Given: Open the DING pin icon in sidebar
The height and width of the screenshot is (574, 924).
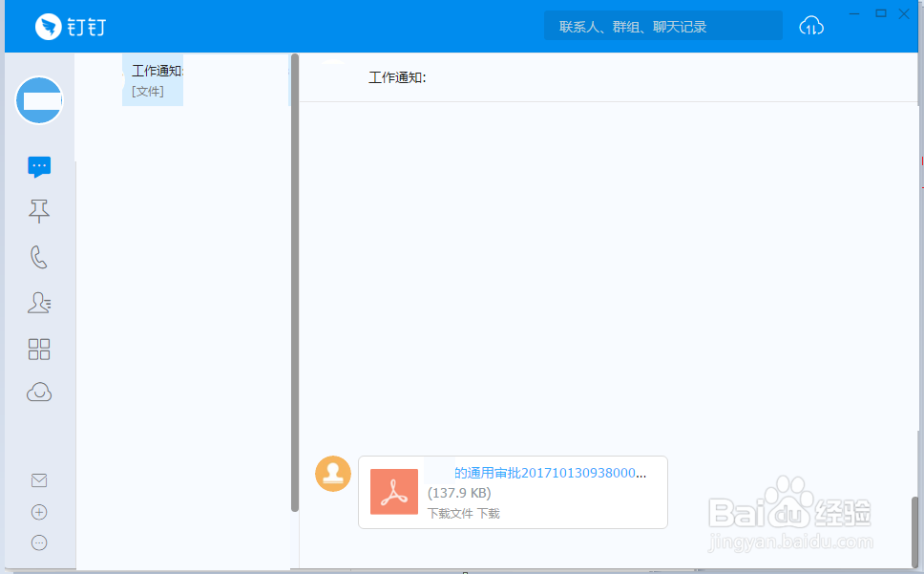Looking at the screenshot, I should pos(39,211).
